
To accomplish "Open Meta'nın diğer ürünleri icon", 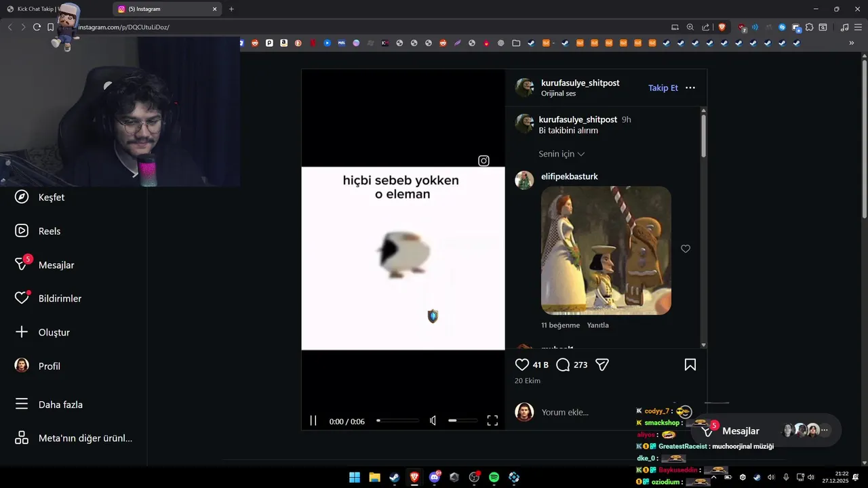I will [22, 438].
